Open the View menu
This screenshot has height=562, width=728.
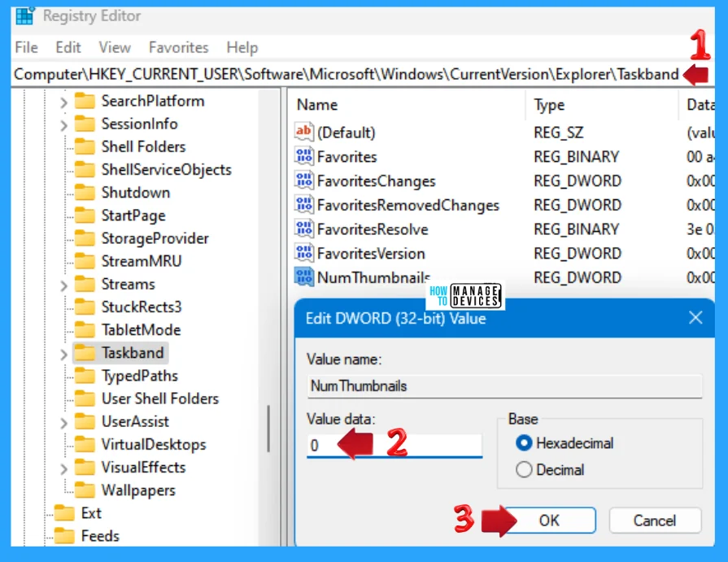click(115, 47)
